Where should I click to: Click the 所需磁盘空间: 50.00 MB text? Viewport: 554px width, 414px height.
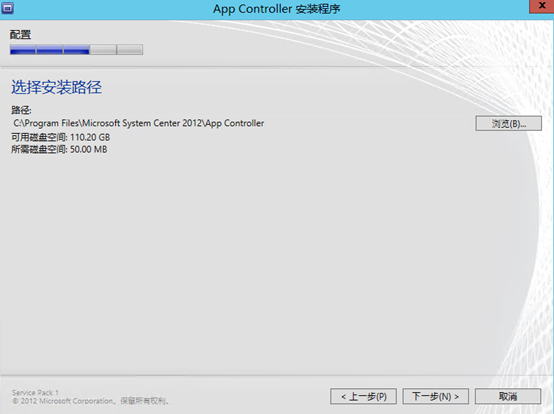click(59, 149)
